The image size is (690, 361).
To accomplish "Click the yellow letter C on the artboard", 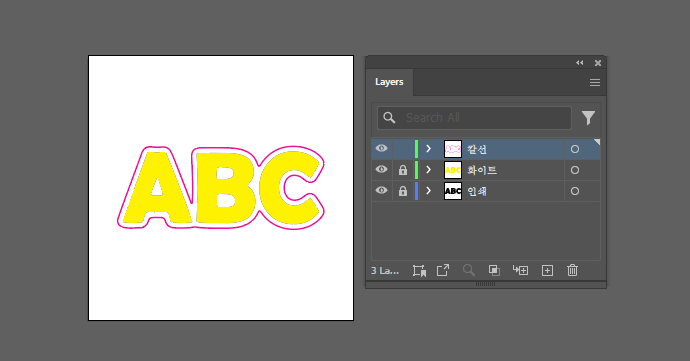I will pos(268,189).
